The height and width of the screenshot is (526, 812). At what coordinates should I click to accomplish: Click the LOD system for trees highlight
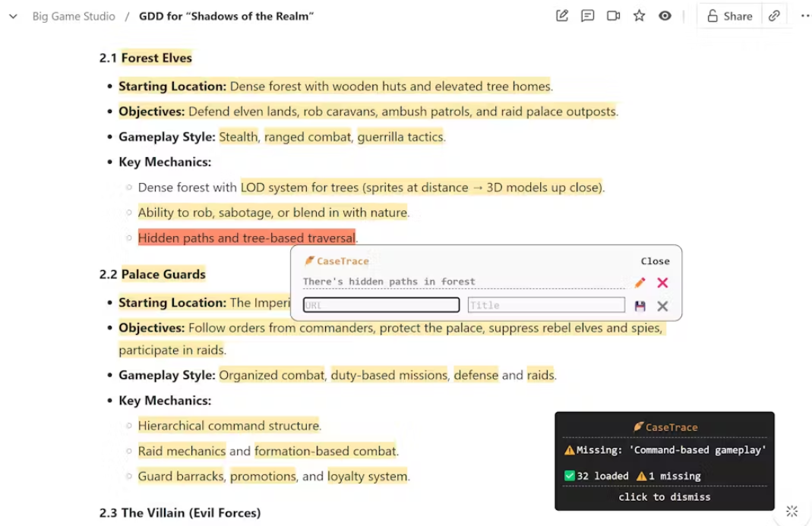[x=422, y=187]
